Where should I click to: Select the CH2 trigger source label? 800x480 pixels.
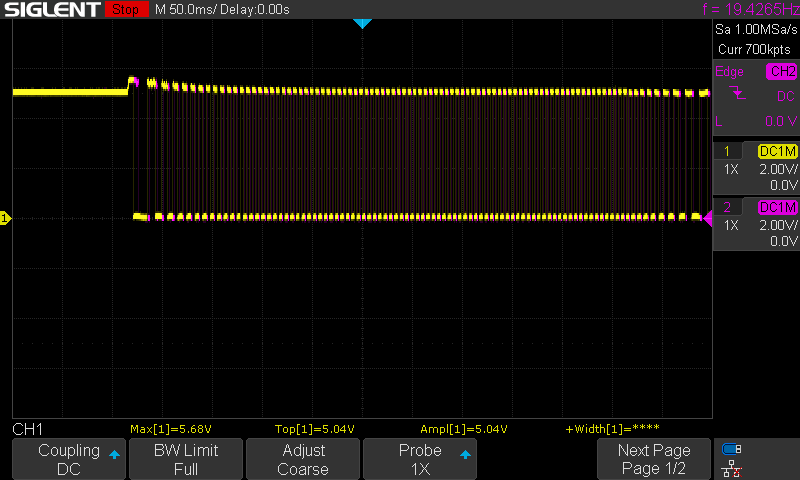pyautogui.click(x=782, y=71)
